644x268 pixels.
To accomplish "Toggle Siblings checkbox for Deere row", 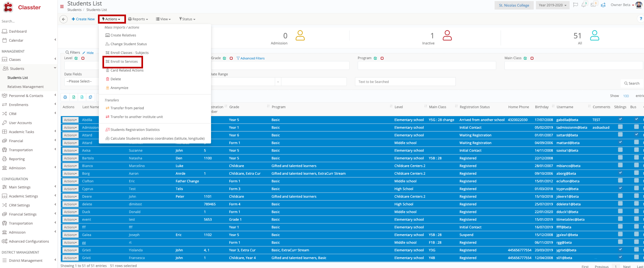I will pos(620,196).
